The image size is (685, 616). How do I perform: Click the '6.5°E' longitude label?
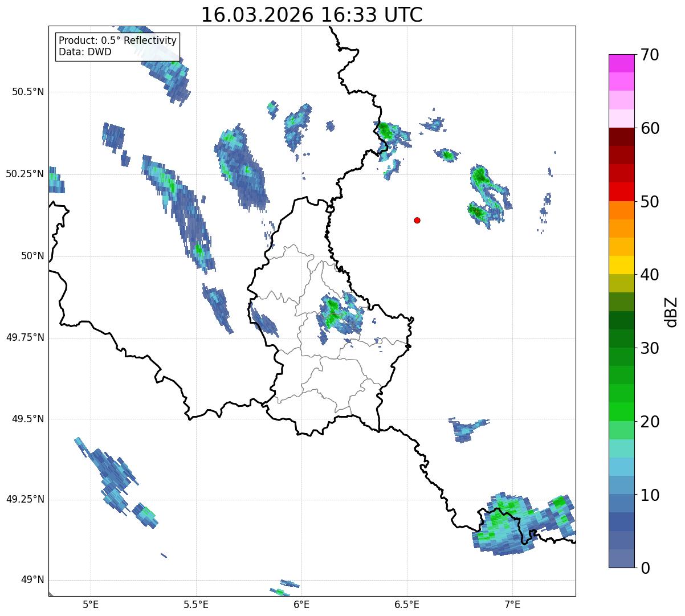tap(407, 605)
